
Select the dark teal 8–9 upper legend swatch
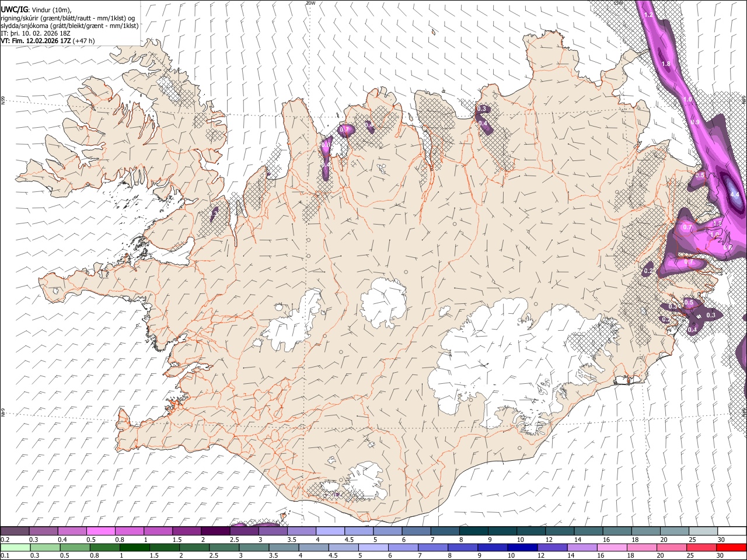pos(474,531)
